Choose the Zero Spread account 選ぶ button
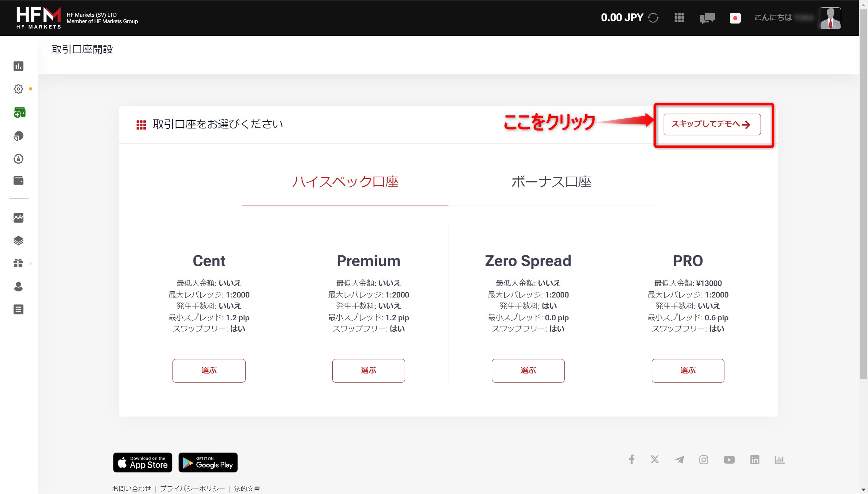868x494 pixels. coord(528,371)
